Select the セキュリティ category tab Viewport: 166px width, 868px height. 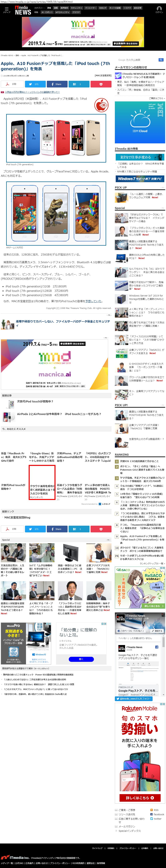pyautogui.click(x=76, y=8)
